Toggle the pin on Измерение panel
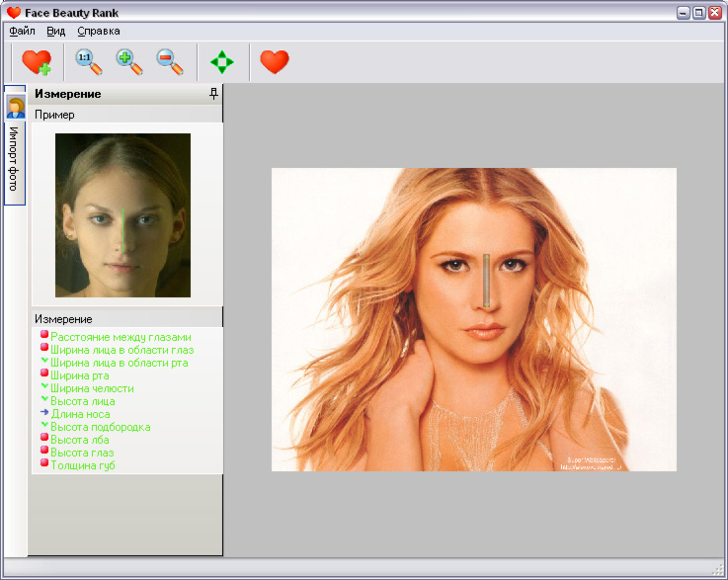The width and height of the screenshot is (728, 580). tap(213, 94)
